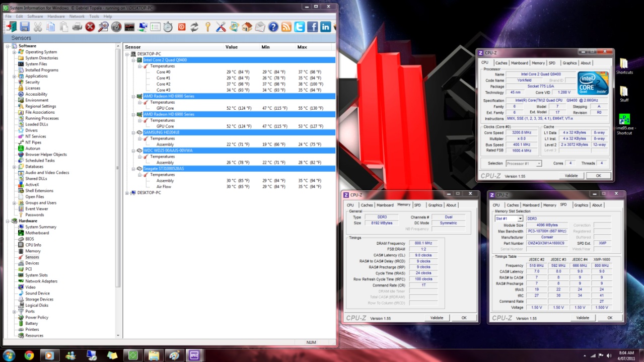Image resolution: width=644 pixels, height=362 pixels.
Task: Expand the Ports tree node
Action: tap(15, 312)
